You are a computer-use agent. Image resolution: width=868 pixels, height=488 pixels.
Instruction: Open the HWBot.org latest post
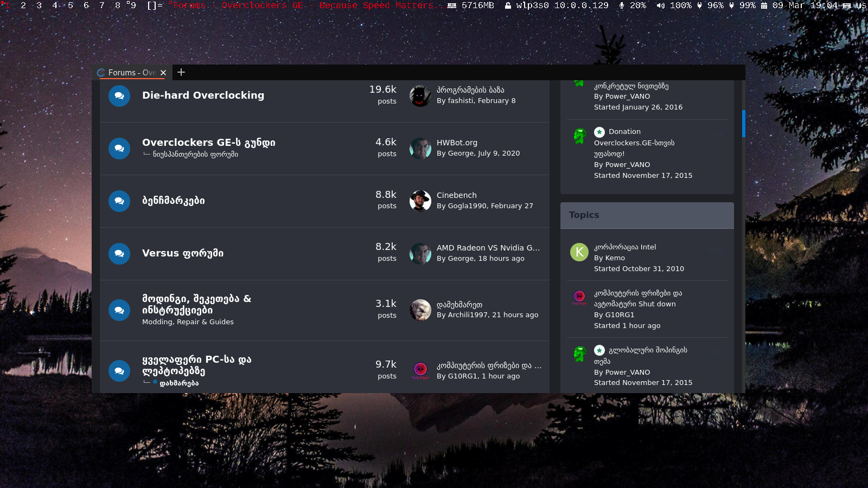coord(457,143)
